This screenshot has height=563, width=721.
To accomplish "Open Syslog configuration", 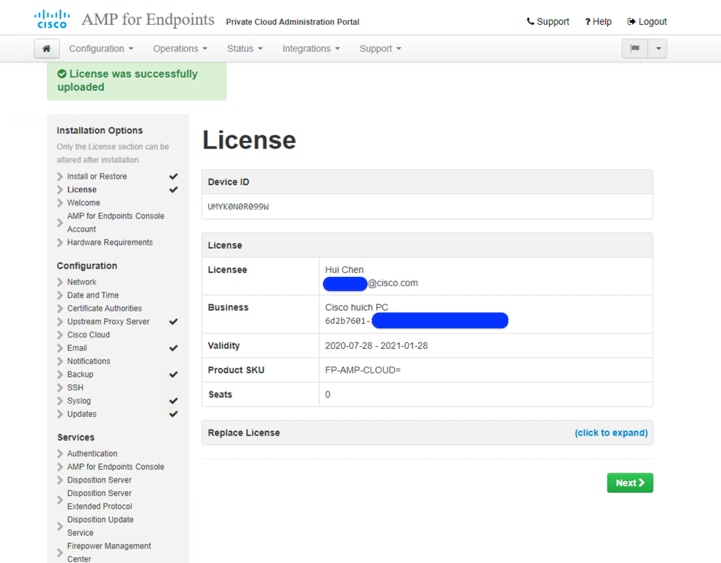I will 79,401.
